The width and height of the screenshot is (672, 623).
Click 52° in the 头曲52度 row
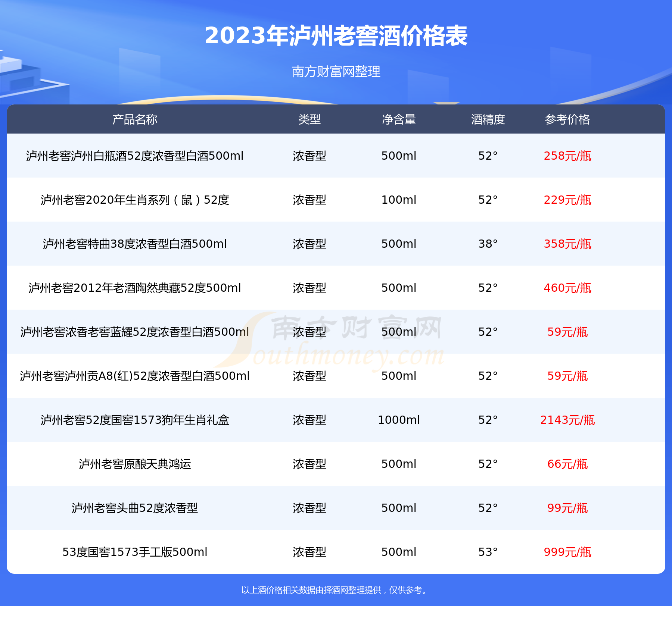click(488, 508)
